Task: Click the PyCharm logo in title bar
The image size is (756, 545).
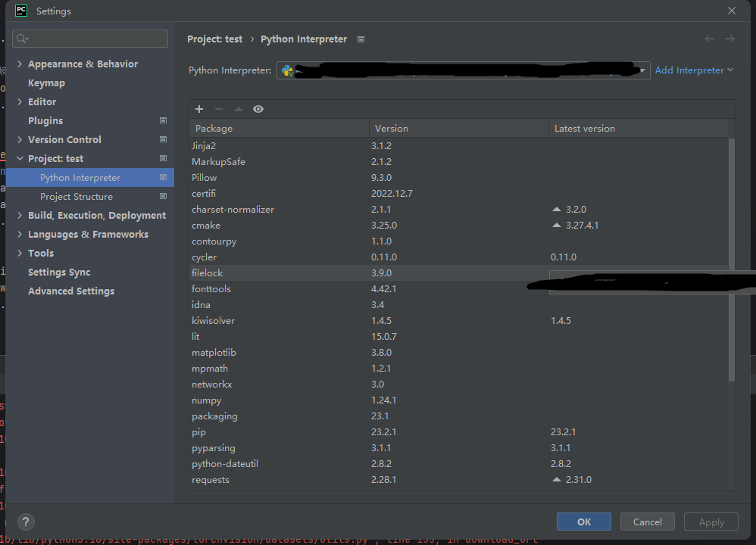Action: 21,11
